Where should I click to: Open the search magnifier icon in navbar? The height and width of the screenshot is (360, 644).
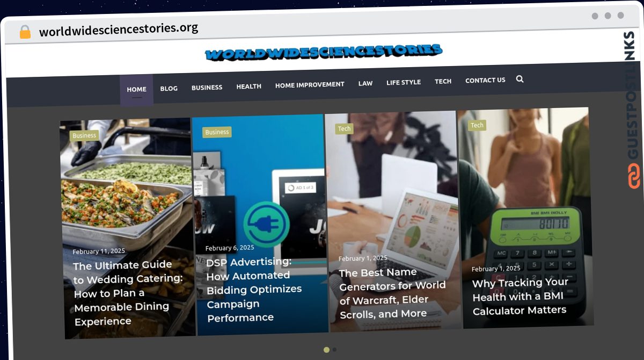tap(519, 79)
